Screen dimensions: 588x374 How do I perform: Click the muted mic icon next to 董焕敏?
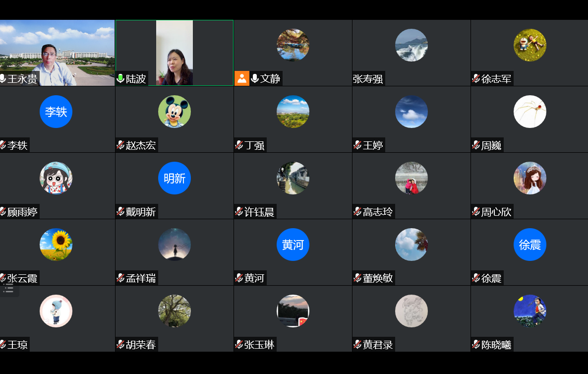(x=357, y=278)
